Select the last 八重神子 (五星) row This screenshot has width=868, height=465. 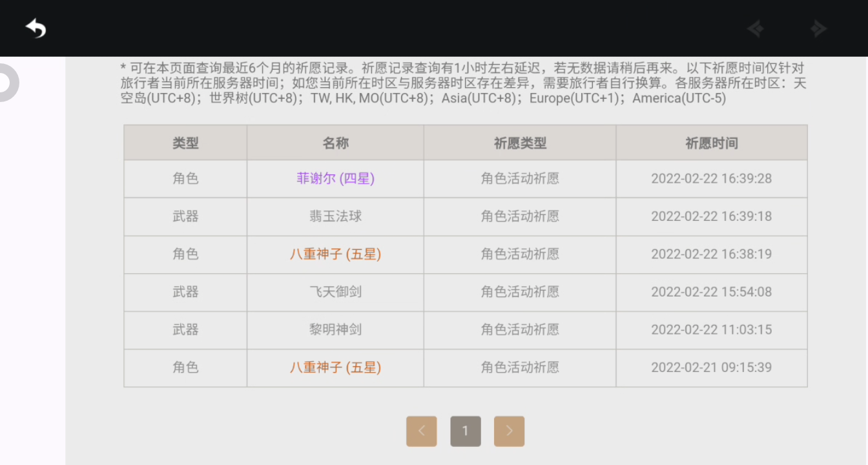466,367
